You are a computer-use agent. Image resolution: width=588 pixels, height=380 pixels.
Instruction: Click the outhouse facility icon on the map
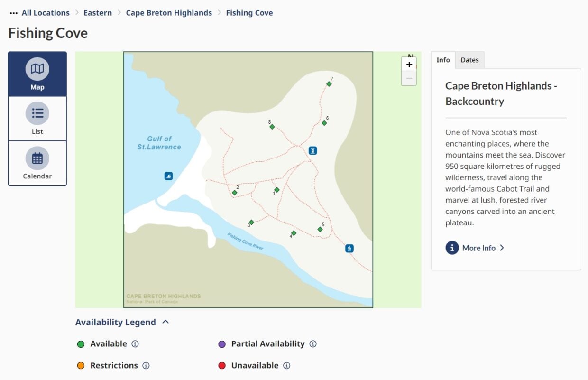[x=312, y=150]
